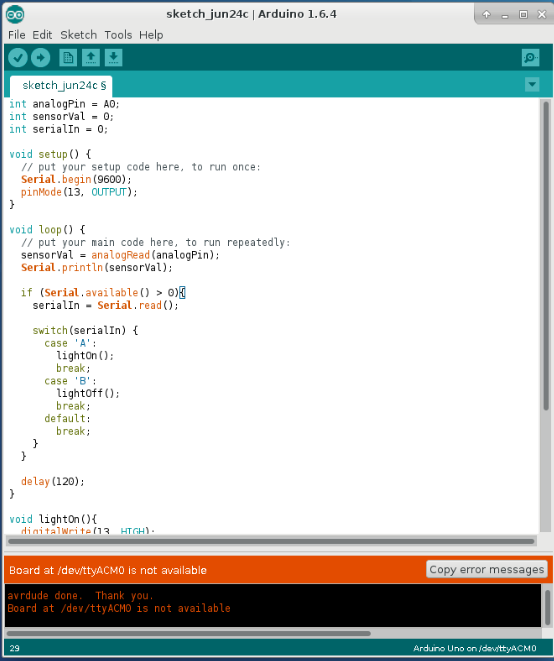This screenshot has height=661, width=554.
Task: Click the Verify checkmark button
Action: [x=18, y=58]
